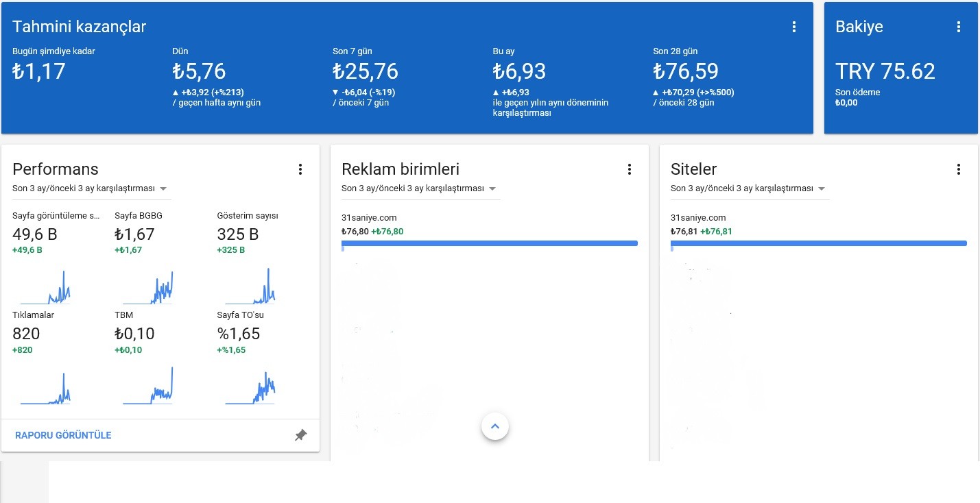Click the Reklam birimleri blue progress bar

(x=490, y=243)
